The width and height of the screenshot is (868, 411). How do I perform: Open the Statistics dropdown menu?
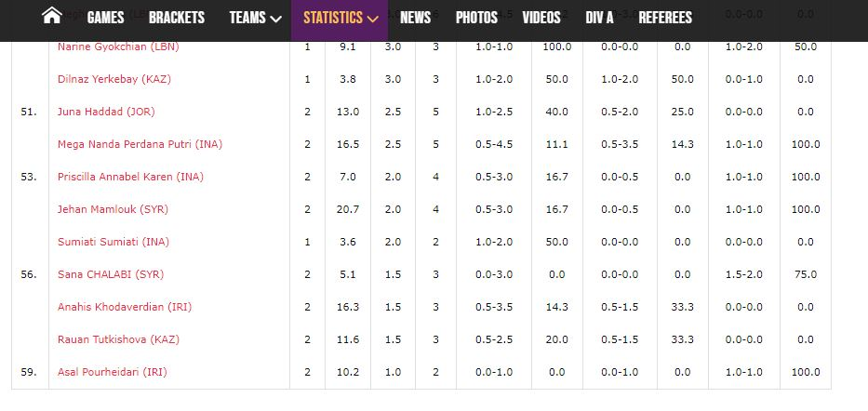coord(340,19)
